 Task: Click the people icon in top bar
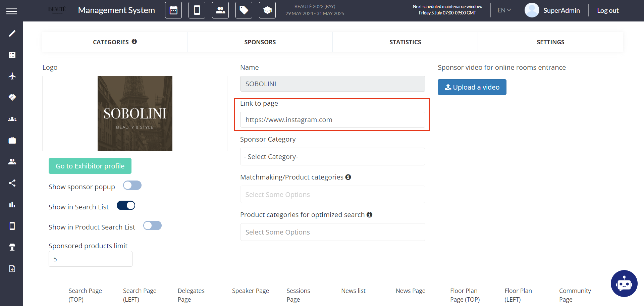coord(220,10)
